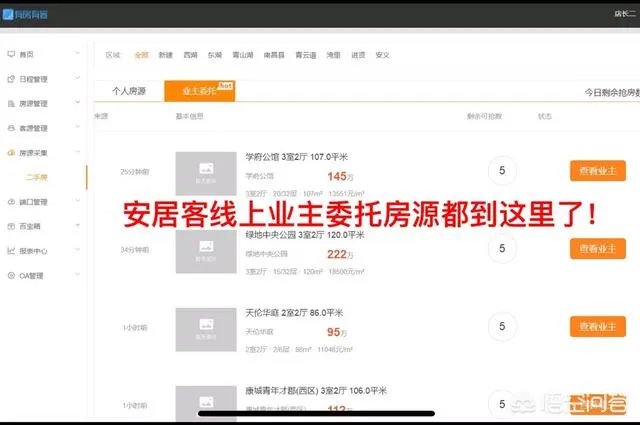Click the 剩余可抢数 column header
Image resolution: width=640 pixels, height=425 pixels.
pos(484,116)
